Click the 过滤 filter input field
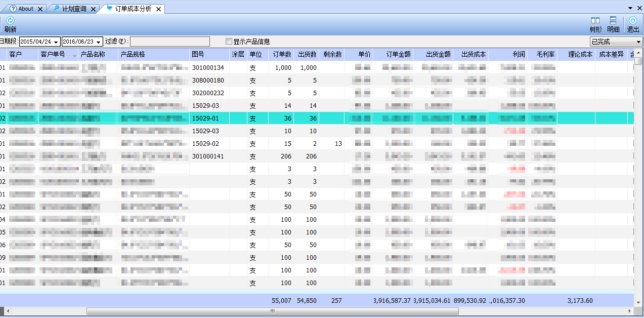This screenshot has height=318, width=644. [x=169, y=42]
